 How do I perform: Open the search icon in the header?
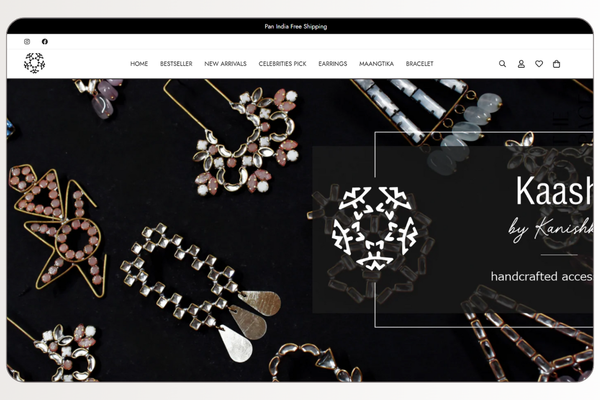click(503, 64)
